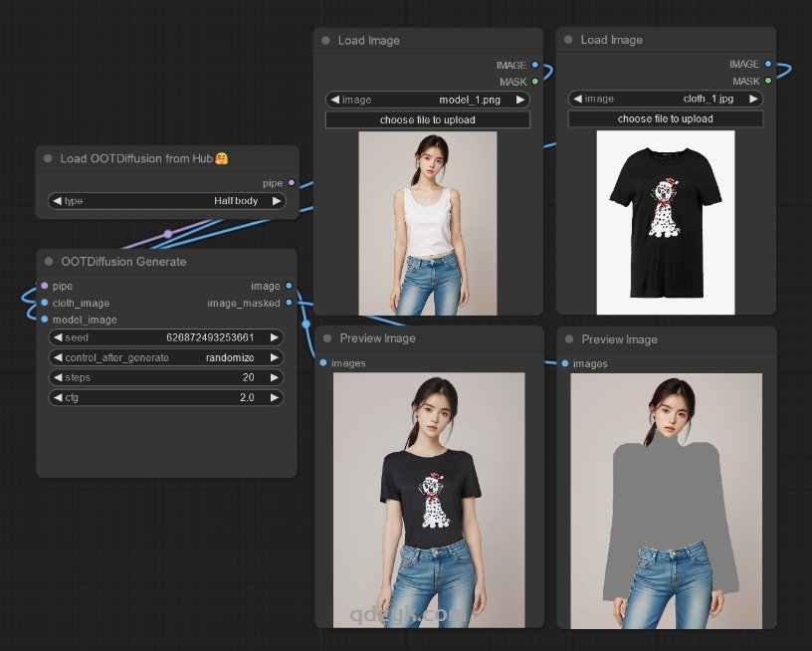This screenshot has height=651, width=812.
Task: Click the IMAGE output socket of cloth_1.jpg node
Action: tap(768, 64)
